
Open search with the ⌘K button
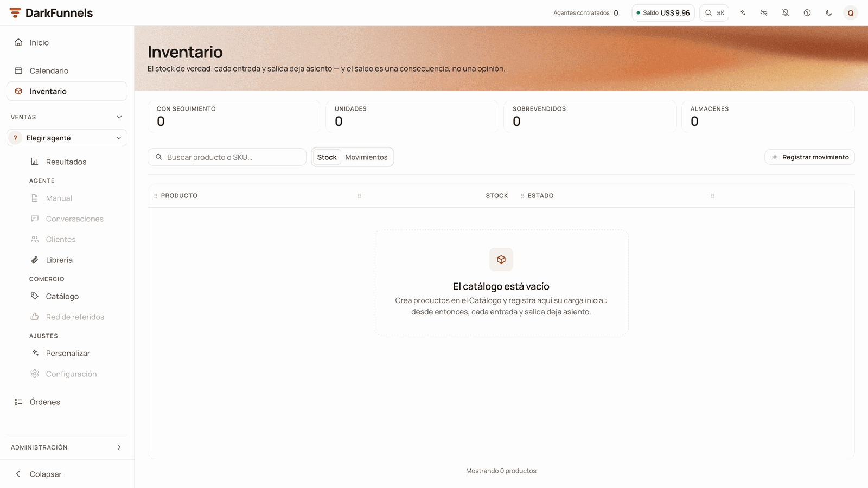pyautogui.click(x=714, y=13)
